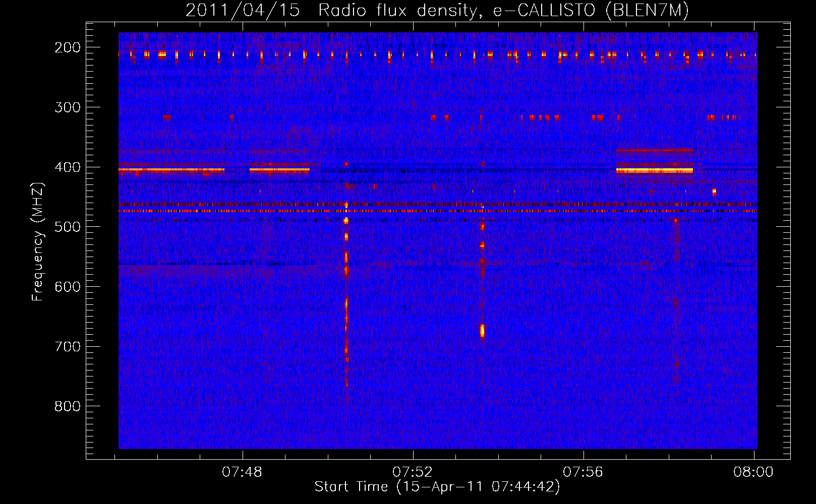
Task: Click the 07:48 time tick label
Action: point(242,472)
